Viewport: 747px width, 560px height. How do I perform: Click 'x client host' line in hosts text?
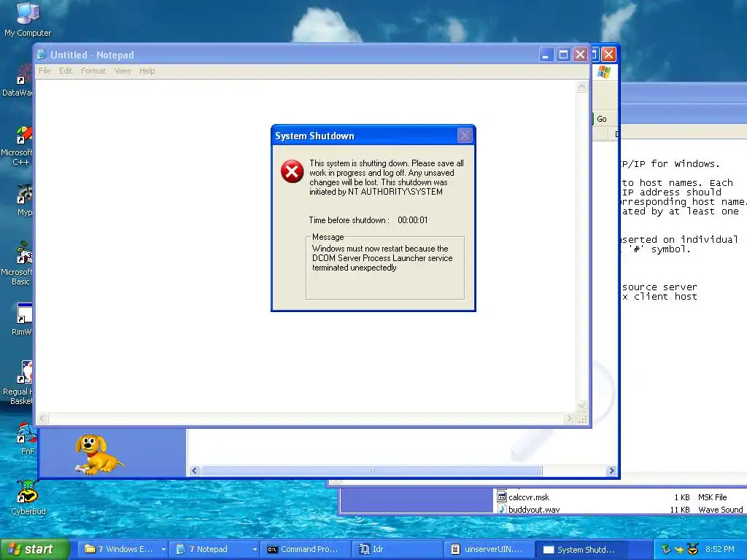(x=659, y=297)
